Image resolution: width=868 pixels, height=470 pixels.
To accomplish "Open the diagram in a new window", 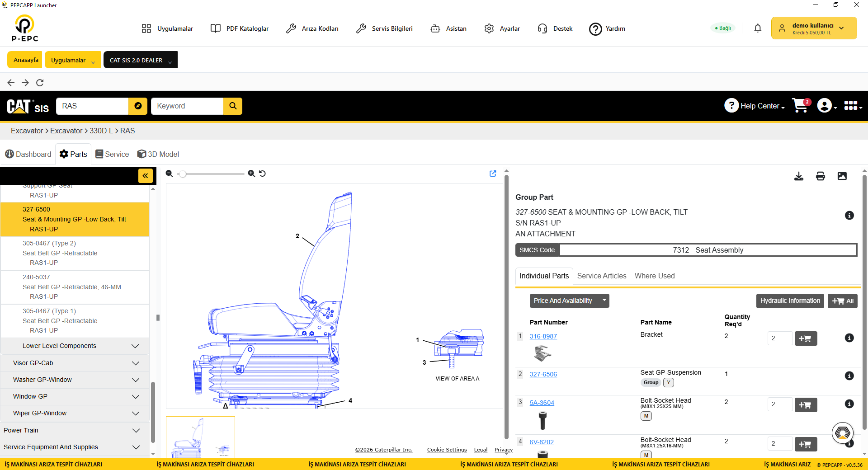I will [x=493, y=174].
